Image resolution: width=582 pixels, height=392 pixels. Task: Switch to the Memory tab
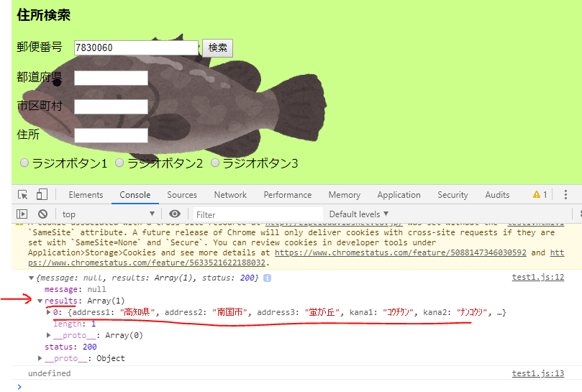pyautogui.click(x=345, y=195)
